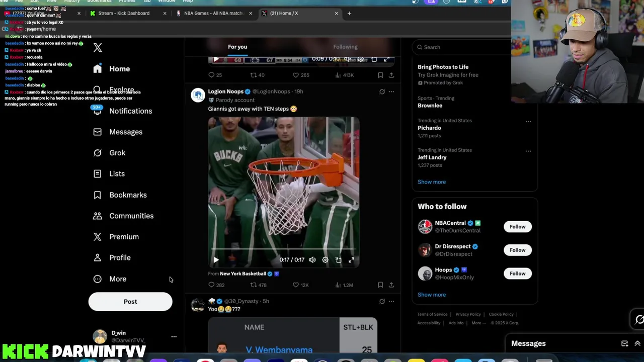Like the Logion Noops post

point(300,285)
